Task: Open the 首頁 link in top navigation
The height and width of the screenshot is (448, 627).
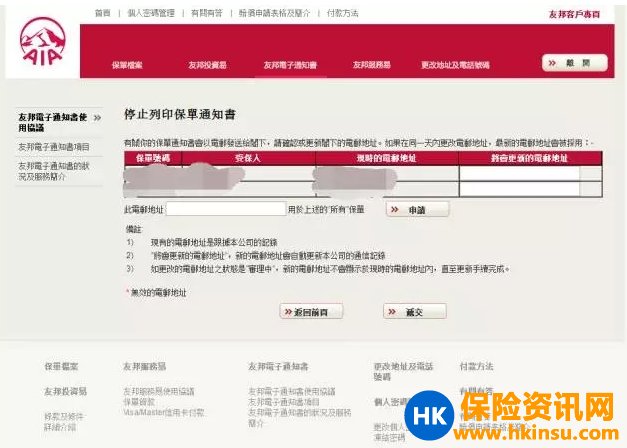Action: pyautogui.click(x=102, y=13)
